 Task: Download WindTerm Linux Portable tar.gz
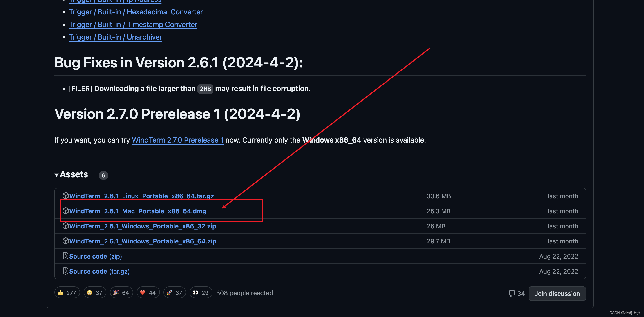[141, 196]
